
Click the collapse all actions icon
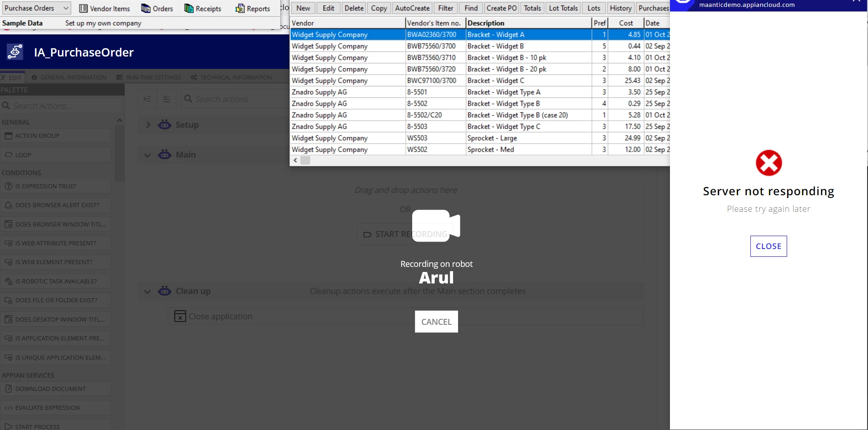[166, 99]
